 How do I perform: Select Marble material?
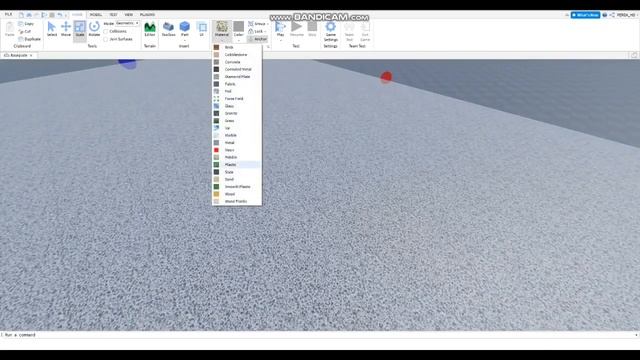tap(237, 136)
